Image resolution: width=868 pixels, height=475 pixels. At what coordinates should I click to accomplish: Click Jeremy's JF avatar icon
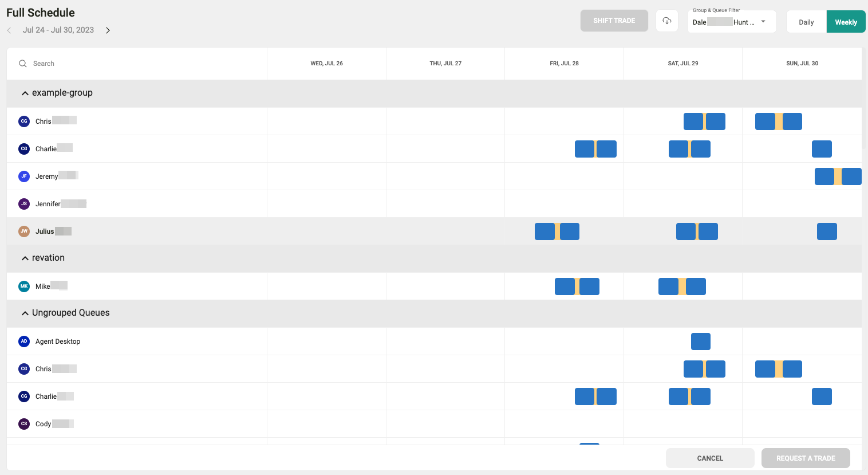click(x=24, y=176)
